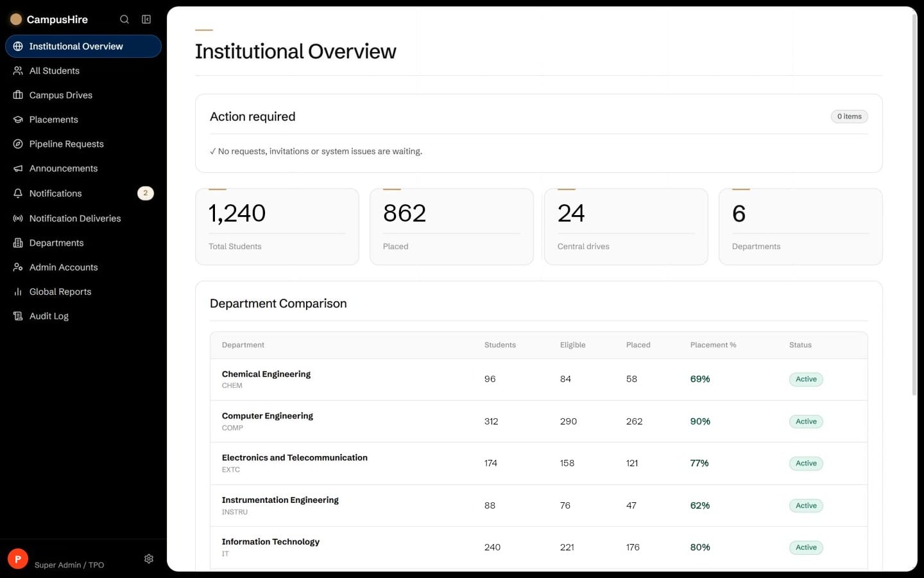Click the graduation cap Placements icon

[18, 119]
